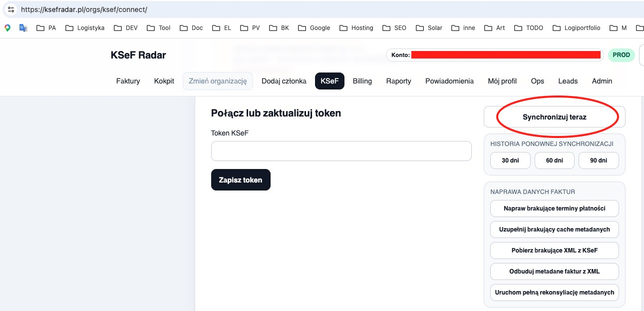Go to the Faktury menu item
644x311 pixels.
coord(128,81)
